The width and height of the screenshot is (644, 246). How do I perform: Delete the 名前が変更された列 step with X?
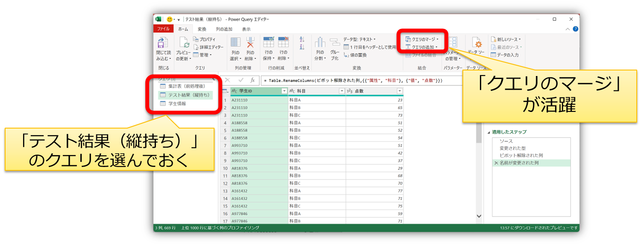[496, 163]
